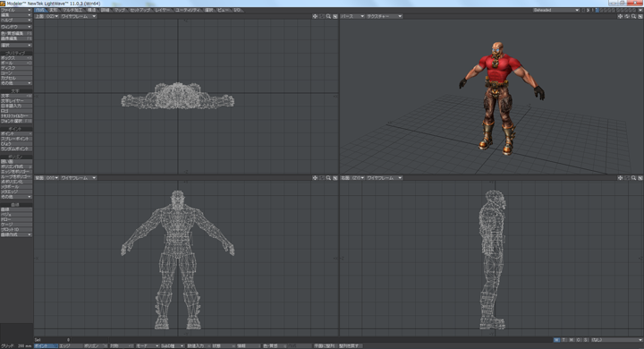Expand 曲線作成 curve creation dropdown
The height and width of the screenshot is (349, 644).
click(x=16, y=234)
